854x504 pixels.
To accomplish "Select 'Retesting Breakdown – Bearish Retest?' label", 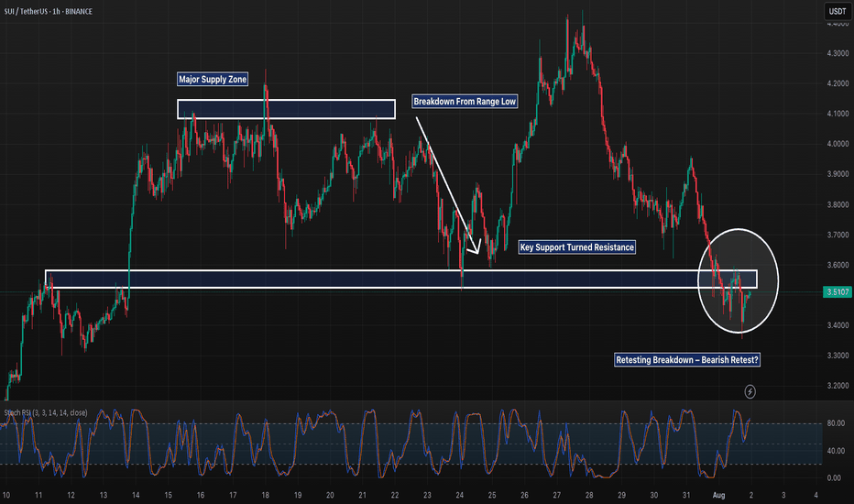I will click(687, 359).
